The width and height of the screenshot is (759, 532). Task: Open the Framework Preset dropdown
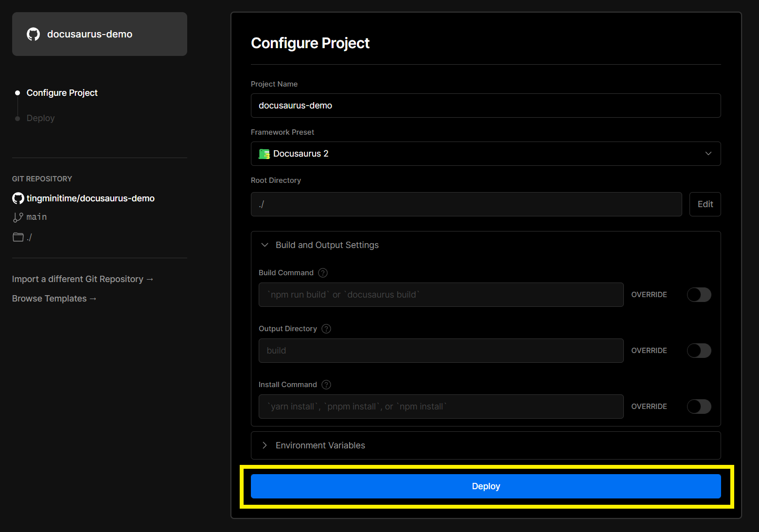(485, 154)
